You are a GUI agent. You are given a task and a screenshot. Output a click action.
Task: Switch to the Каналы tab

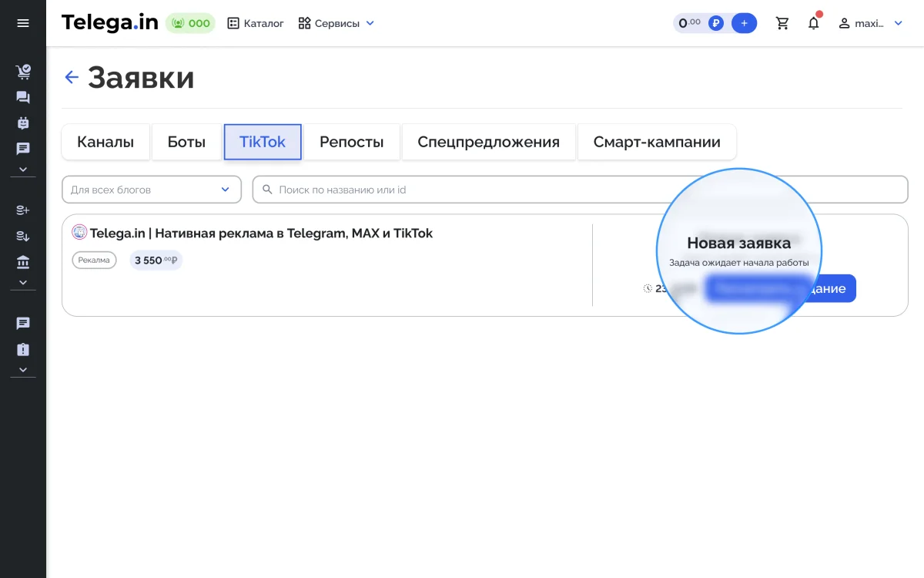(x=105, y=142)
